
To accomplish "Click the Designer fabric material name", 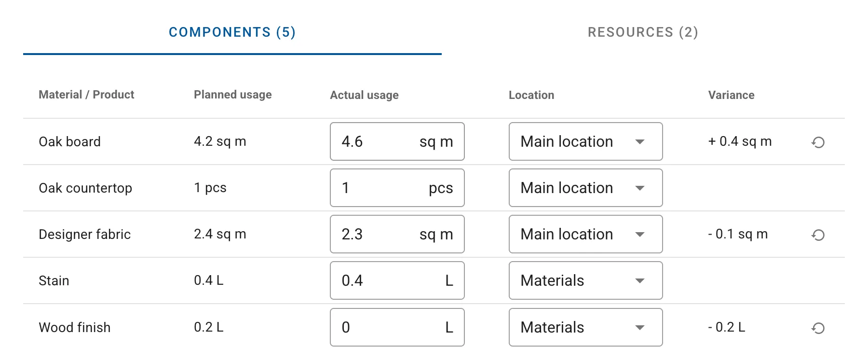I will [85, 234].
